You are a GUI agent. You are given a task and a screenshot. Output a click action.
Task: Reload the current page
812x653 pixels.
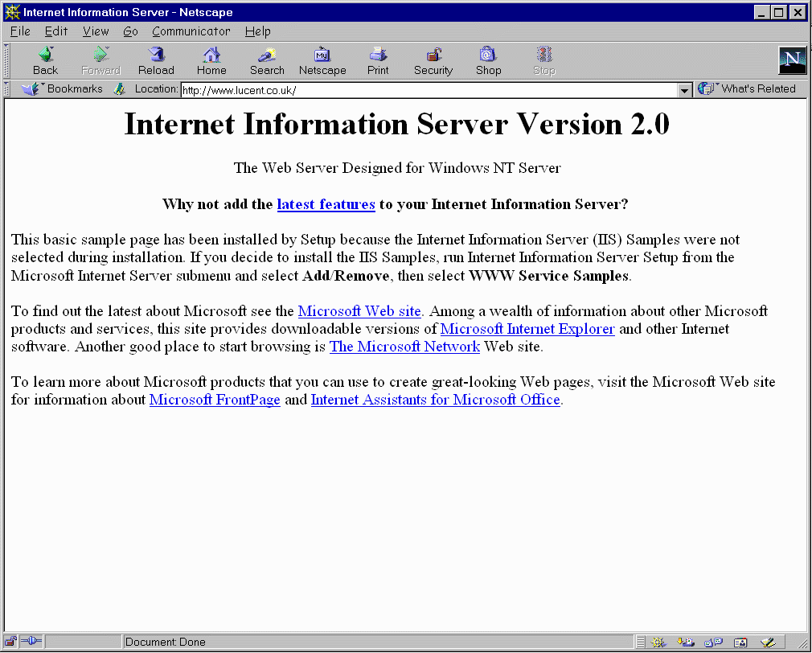tap(156, 60)
